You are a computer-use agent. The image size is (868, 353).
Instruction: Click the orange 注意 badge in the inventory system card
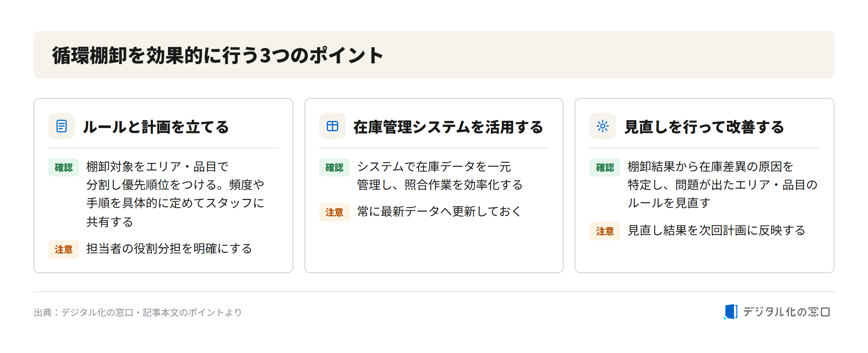[x=334, y=212]
